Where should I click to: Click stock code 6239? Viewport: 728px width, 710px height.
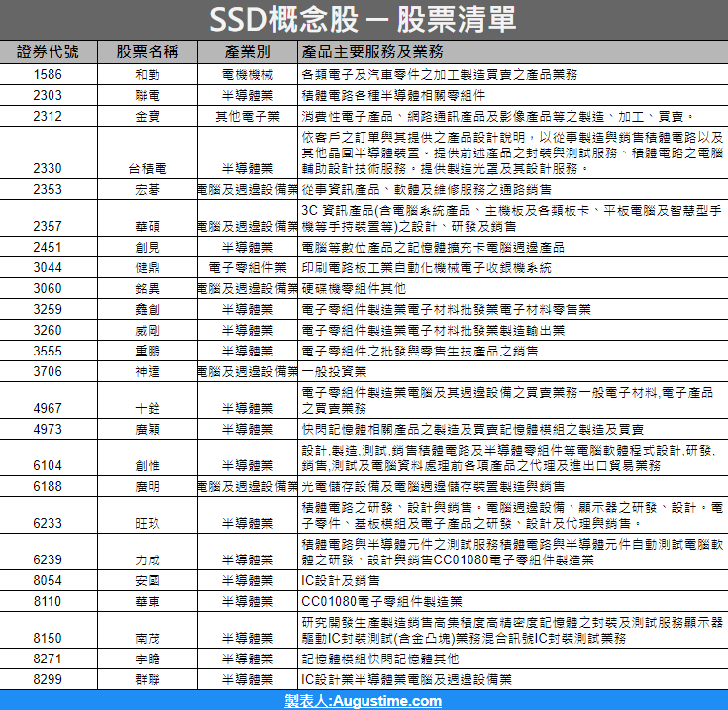tap(48, 560)
